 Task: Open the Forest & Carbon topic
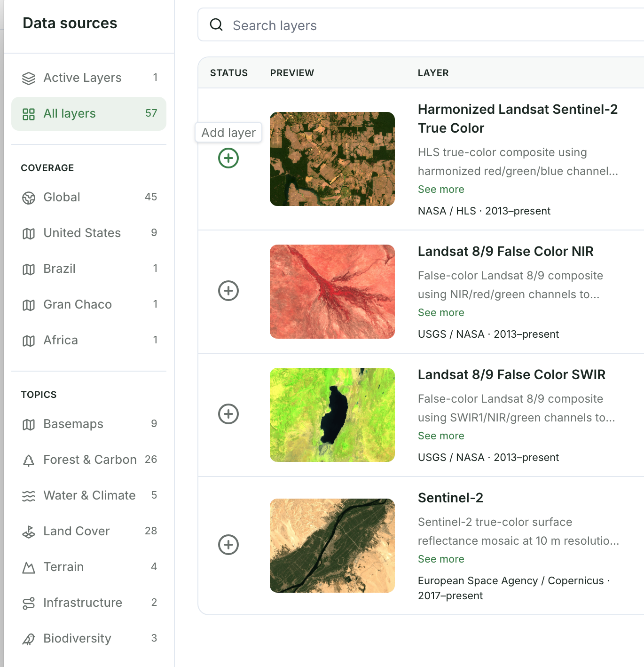(89, 460)
